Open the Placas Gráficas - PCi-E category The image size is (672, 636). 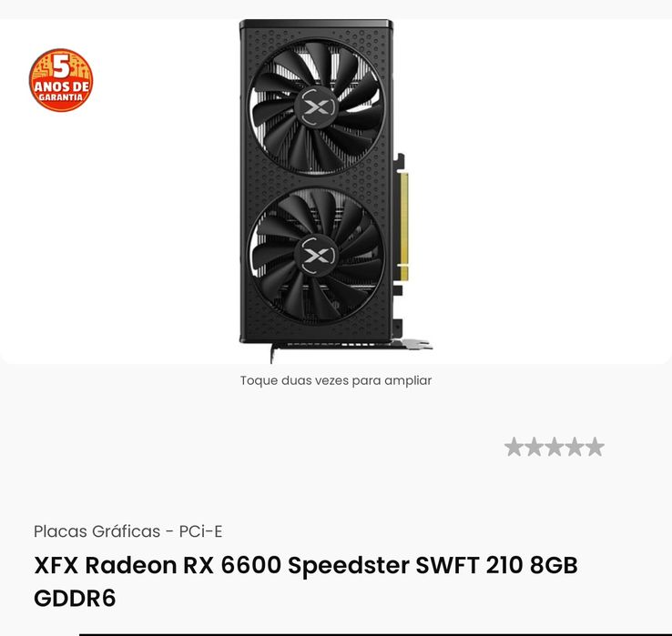pyautogui.click(x=127, y=531)
